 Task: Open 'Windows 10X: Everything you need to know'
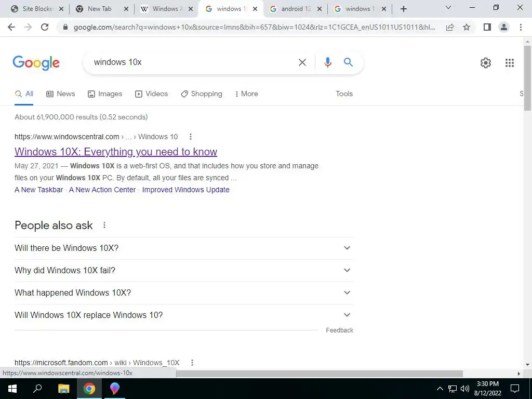click(116, 152)
